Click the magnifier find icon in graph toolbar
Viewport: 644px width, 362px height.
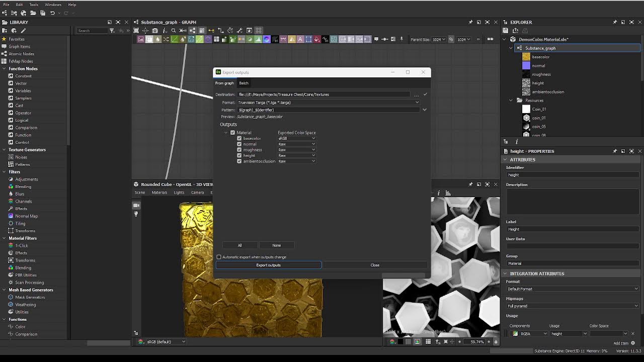[x=174, y=31]
